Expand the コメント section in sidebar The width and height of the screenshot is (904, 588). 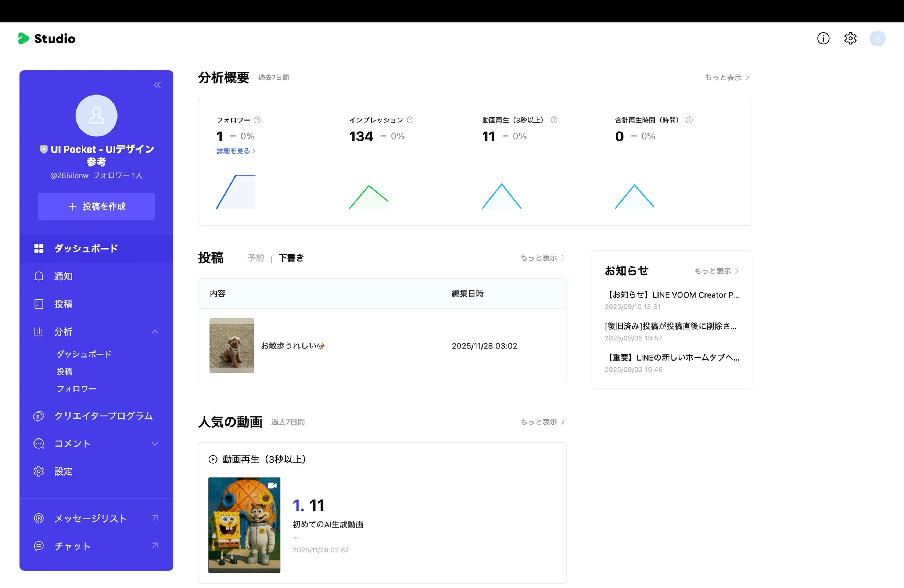pyautogui.click(x=155, y=443)
